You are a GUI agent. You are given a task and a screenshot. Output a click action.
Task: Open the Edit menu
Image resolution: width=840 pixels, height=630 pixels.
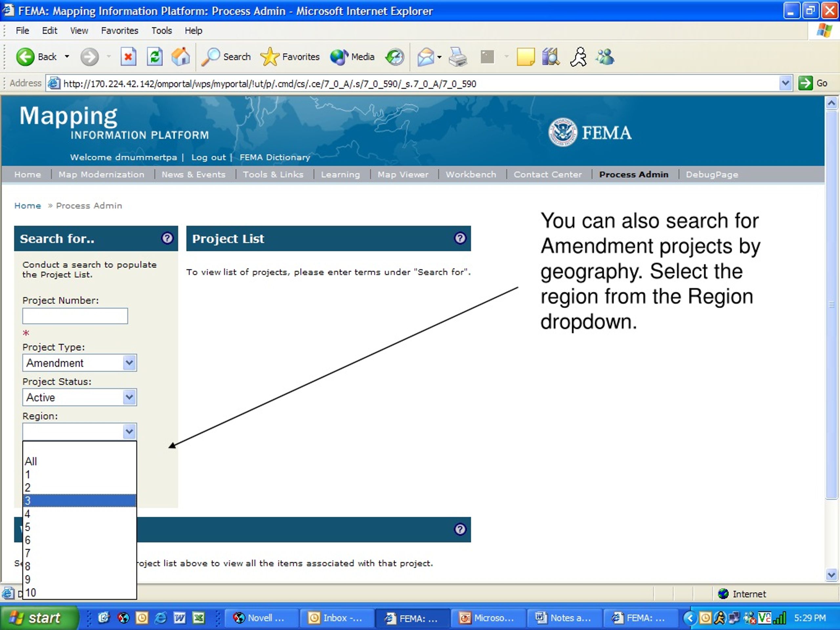coord(49,31)
